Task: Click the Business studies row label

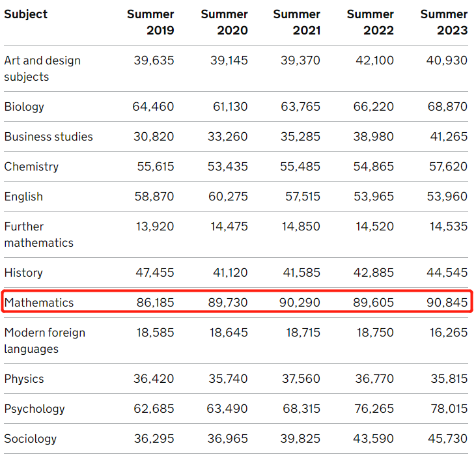Action: 48,137
